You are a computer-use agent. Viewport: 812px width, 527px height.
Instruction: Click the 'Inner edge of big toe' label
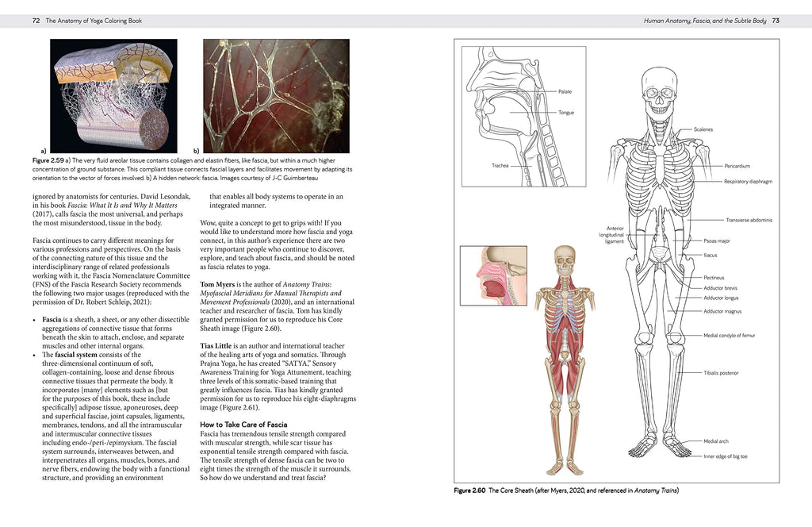coord(725,456)
